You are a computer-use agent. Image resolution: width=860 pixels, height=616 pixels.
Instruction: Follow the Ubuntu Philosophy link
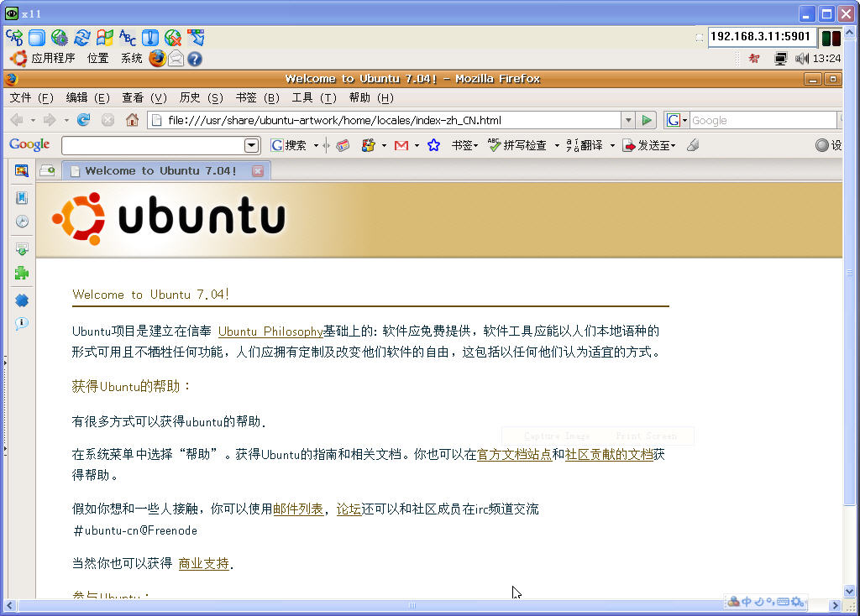click(x=270, y=331)
